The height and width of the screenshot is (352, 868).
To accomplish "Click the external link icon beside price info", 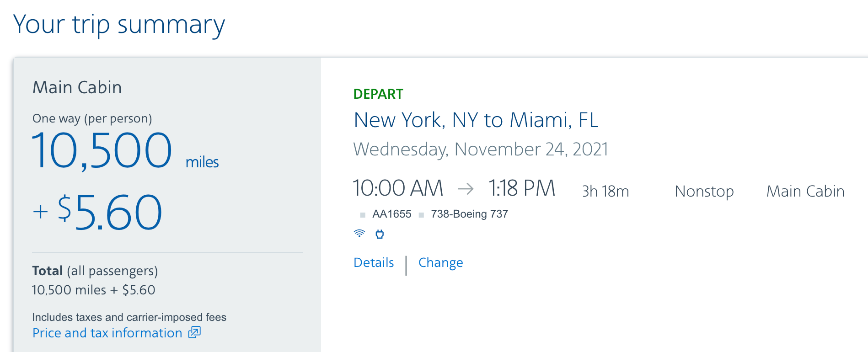I will 195,332.
